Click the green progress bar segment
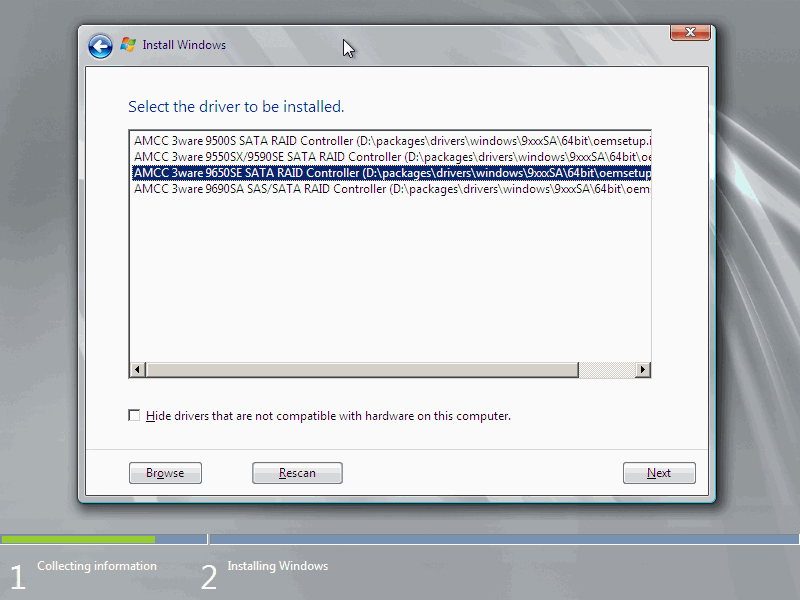 pyautogui.click(x=78, y=539)
